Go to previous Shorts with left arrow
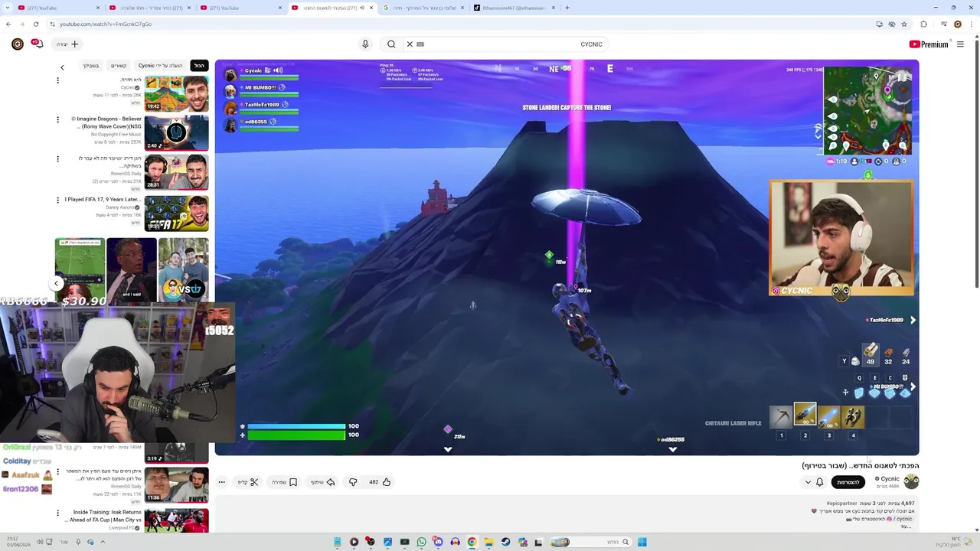The image size is (980, 551). tap(56, 283)
